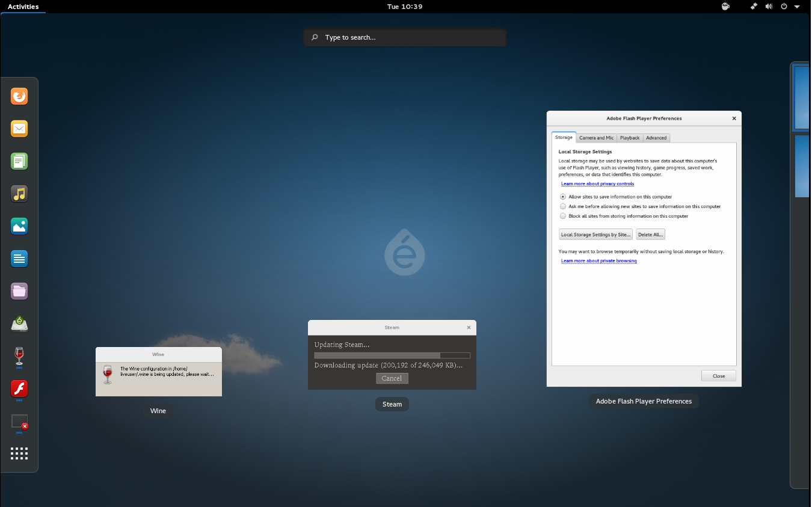Launch the music note app in the dock
The image size is (812, 507).
(x=19, y=194)
